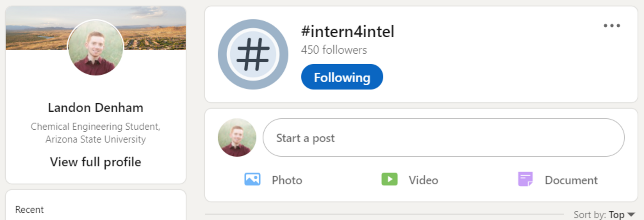Select the Video text label
The height and width of the screenshot is (220, 644).
(423, 180)
